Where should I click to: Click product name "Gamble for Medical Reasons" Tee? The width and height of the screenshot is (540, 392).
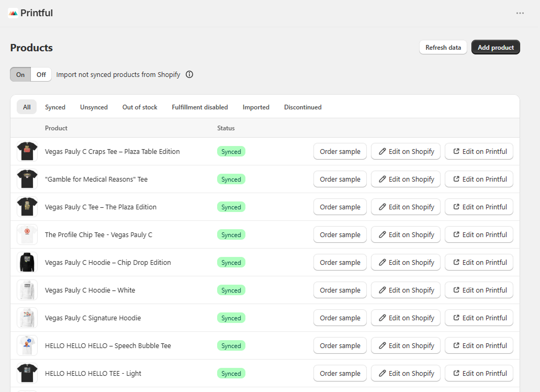point(96,179)
